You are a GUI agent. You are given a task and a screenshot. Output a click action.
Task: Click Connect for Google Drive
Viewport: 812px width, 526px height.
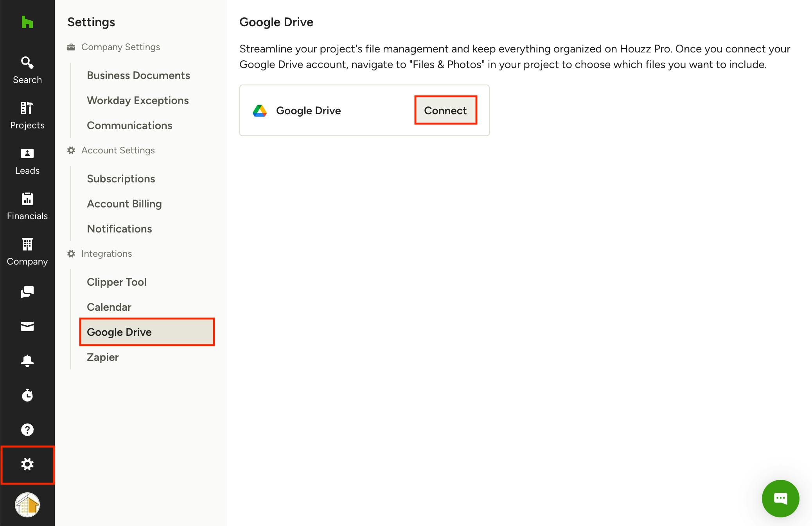(446, 110)
